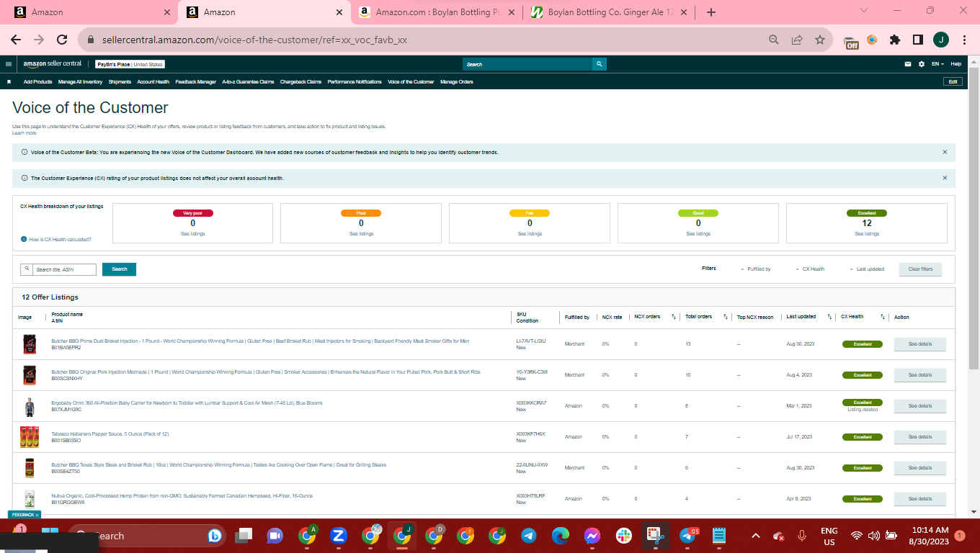See details for Tabasco Habanero Pepper Sauce
Viewport: 980px width, 553px height.
click(919, 437)
